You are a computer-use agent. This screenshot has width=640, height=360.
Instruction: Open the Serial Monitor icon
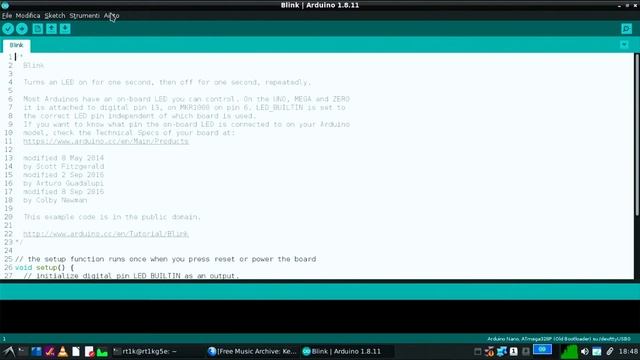pyautogui.click(x=627, y=29)
